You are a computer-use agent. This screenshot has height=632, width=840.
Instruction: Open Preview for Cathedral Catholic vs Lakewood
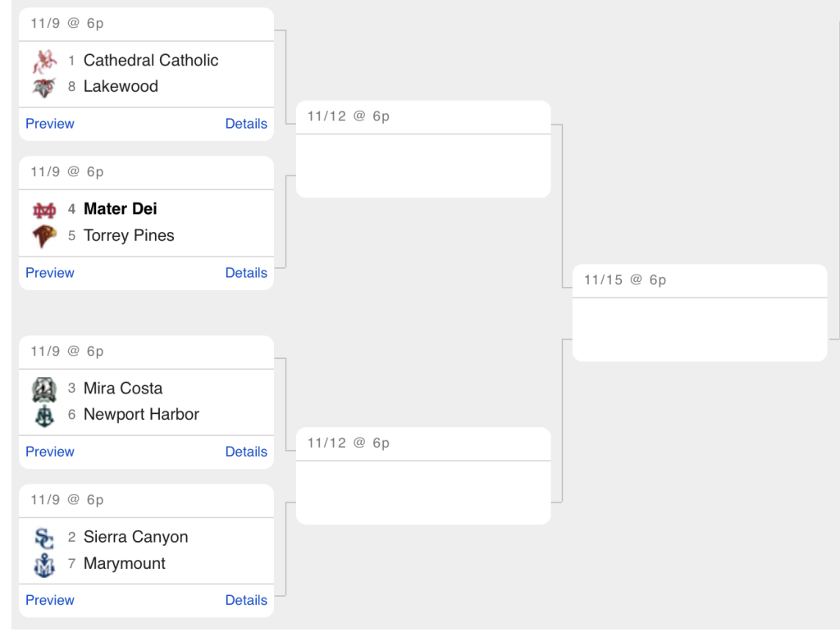50,124
